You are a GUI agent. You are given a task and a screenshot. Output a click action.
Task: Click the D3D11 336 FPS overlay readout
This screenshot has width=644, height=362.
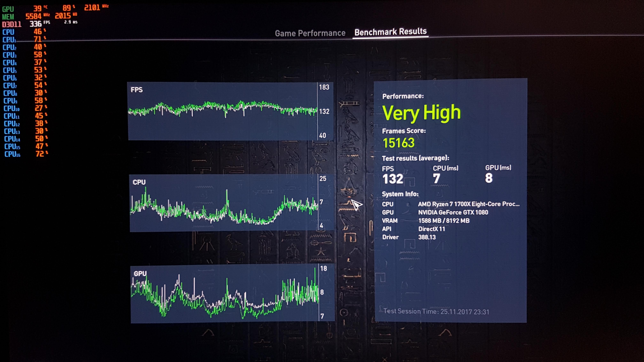tap(35, 24)
